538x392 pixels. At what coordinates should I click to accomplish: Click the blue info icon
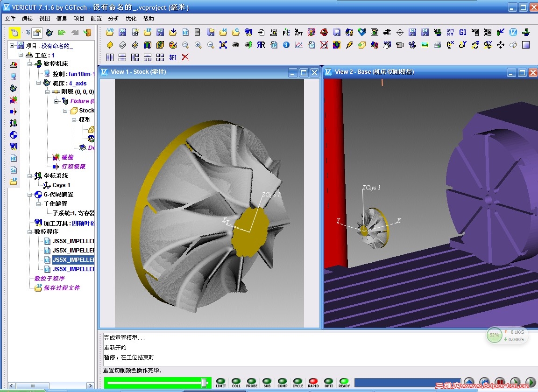click(286, 45)
